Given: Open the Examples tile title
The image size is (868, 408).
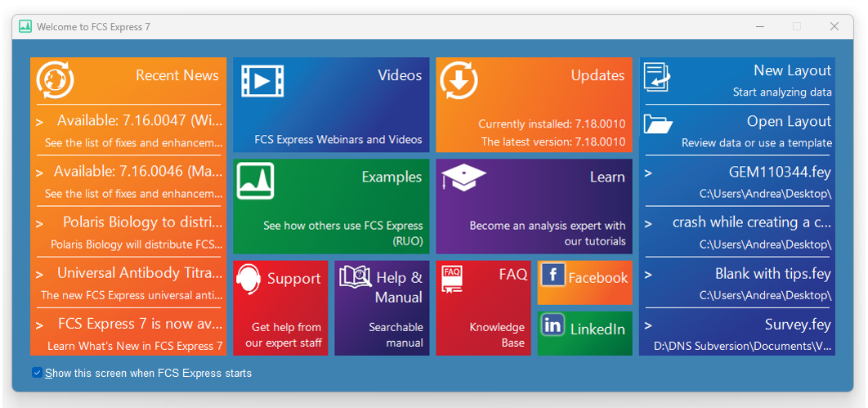Looking at the screenshot, I should click(392, 177).
